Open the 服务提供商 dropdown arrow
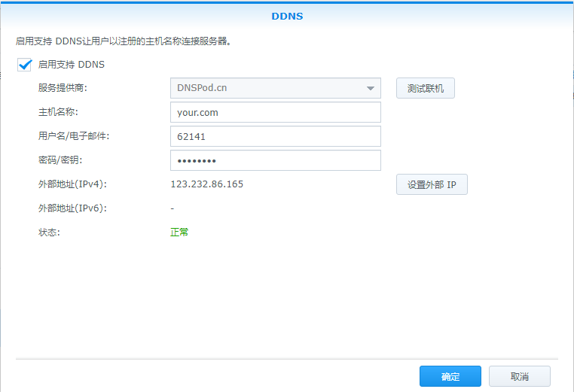This screenshot has height=392, width=574. (x=370, y=89)
